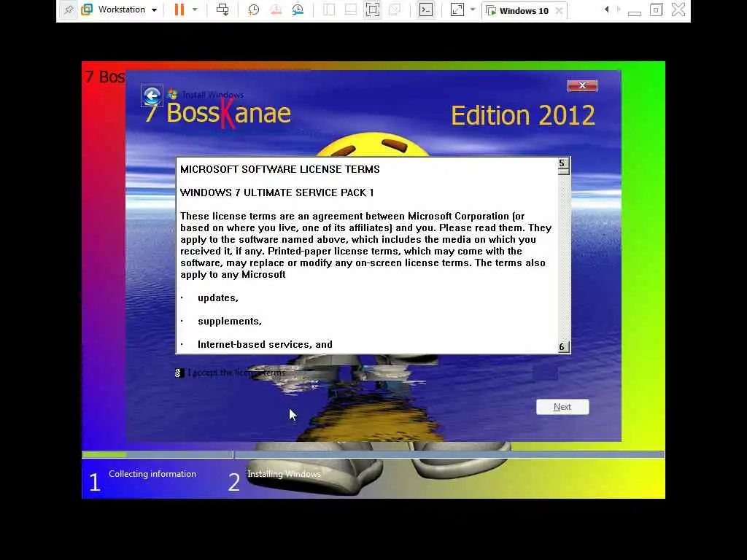Toggle the thumbnail bar view icon
Image resolution: width=747 pixels, height=560 pixels.
pyautogui.click(x=351, y=9)
